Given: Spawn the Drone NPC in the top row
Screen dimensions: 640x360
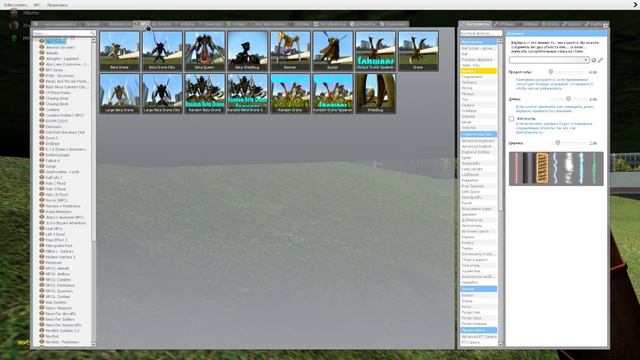Looking at the screenshot, I should 418,51.
